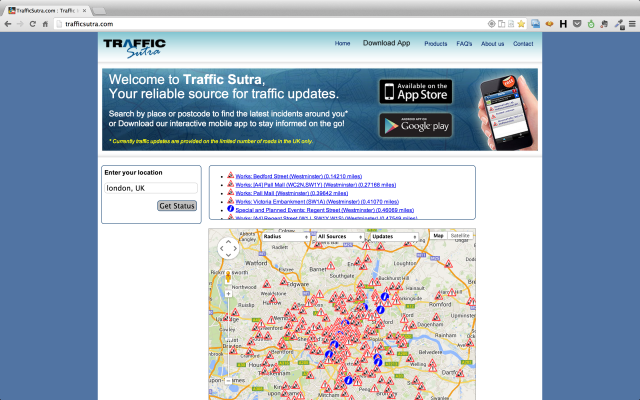This screenshot has width=640, height=400.
Task: Open the Contact page
Action: pos(523,44)
